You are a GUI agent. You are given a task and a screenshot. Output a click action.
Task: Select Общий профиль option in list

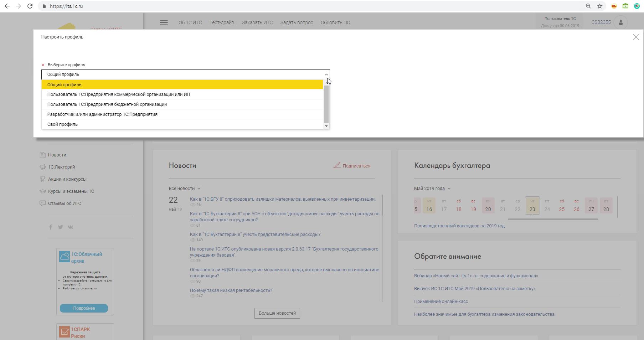[x=182, y=84]
